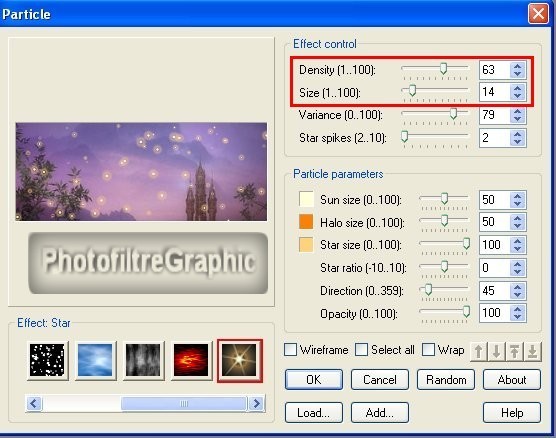
Task: Click the Variance slider handle
Action: [453, 113]
